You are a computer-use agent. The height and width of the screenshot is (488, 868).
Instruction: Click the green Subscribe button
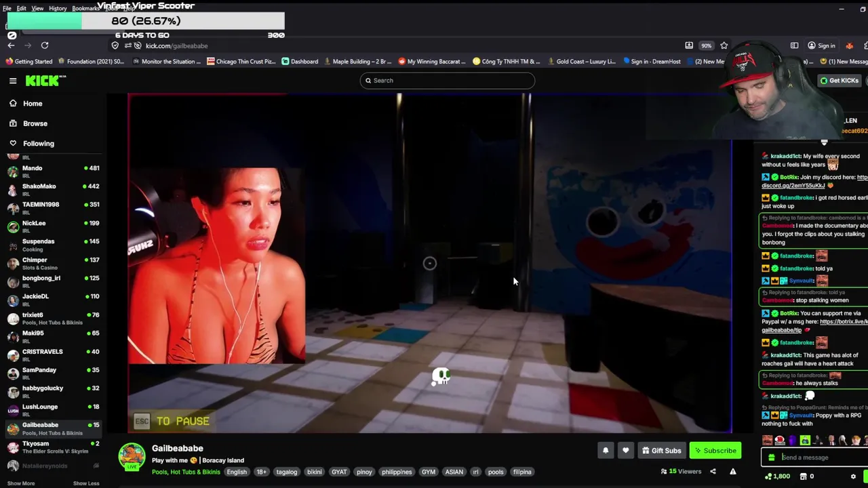[715, 451]
